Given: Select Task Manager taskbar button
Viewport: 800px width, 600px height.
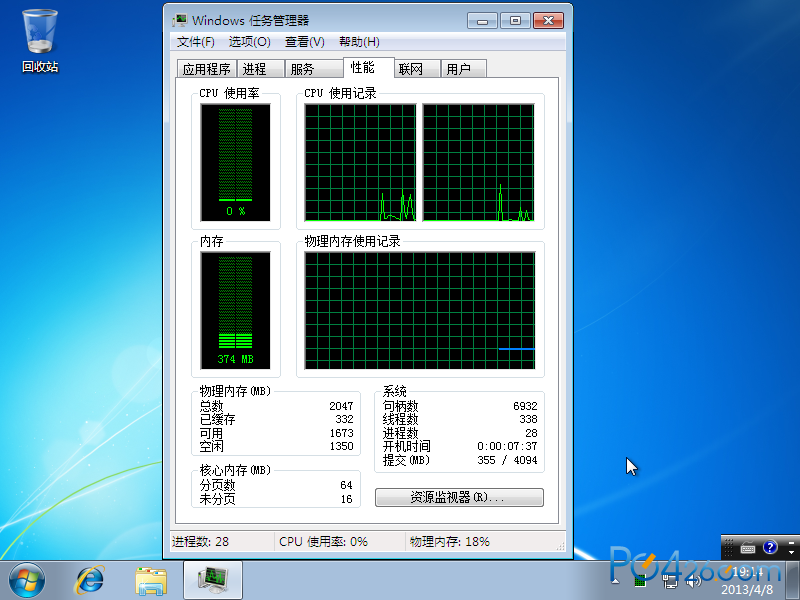Looking at the screenshot, I should [x=213, y=580].
